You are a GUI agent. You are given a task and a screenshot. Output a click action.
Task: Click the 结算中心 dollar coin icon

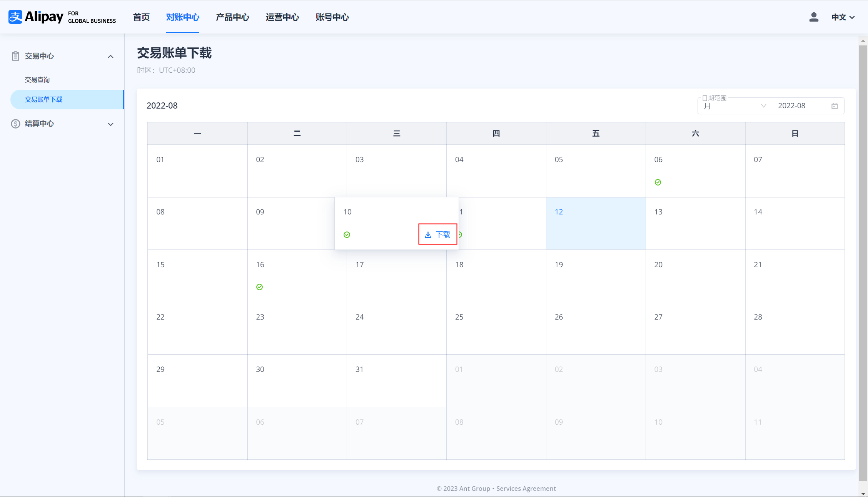point(15,124)
